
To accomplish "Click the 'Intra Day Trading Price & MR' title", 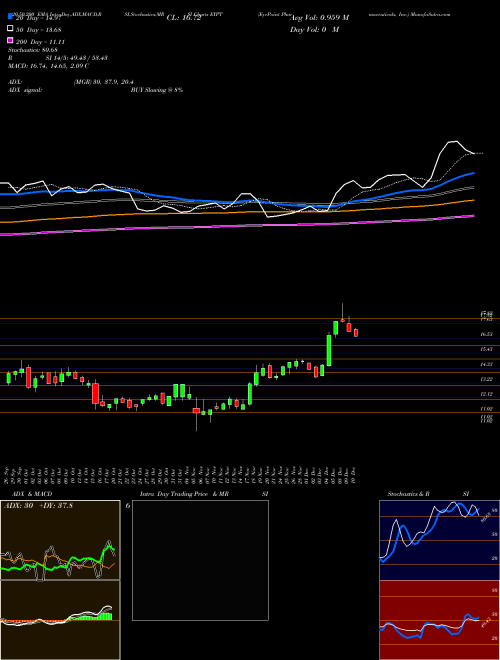I will (185, 494).
